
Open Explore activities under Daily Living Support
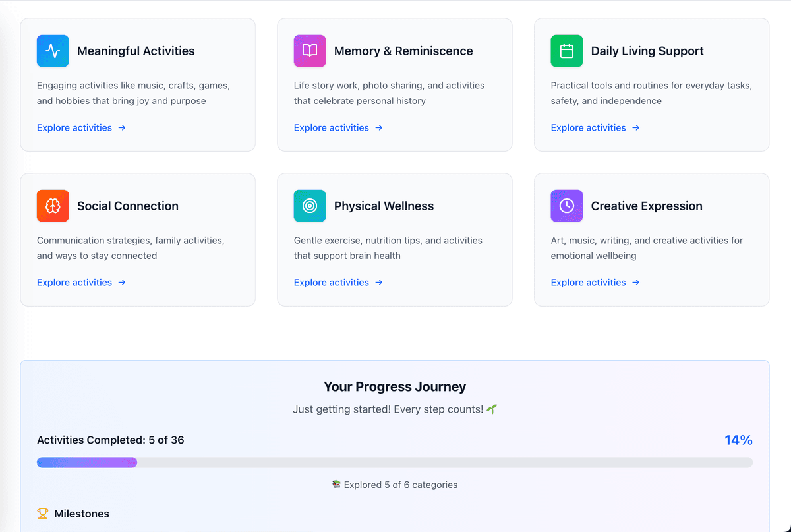tap(589, 128)
